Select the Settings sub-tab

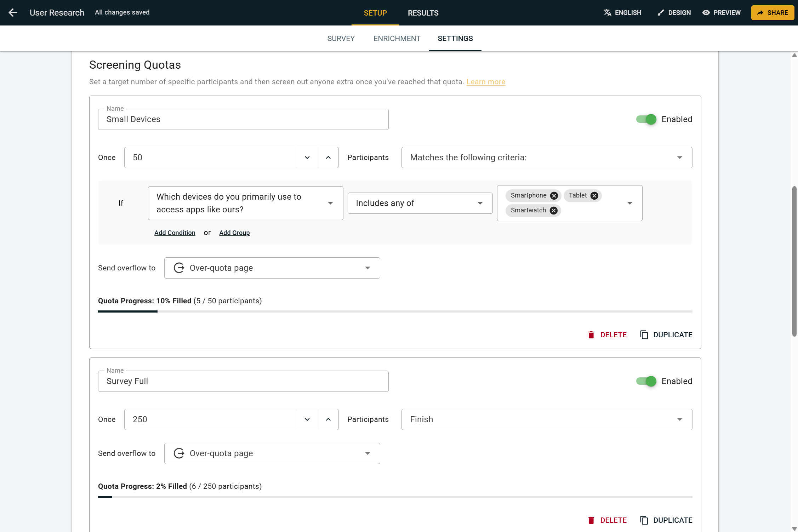coord(455,39)
